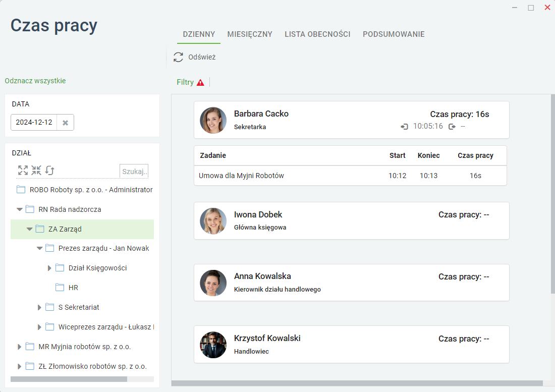
Task: Click the tree refresh/reset icon
Action: point(49,170)
